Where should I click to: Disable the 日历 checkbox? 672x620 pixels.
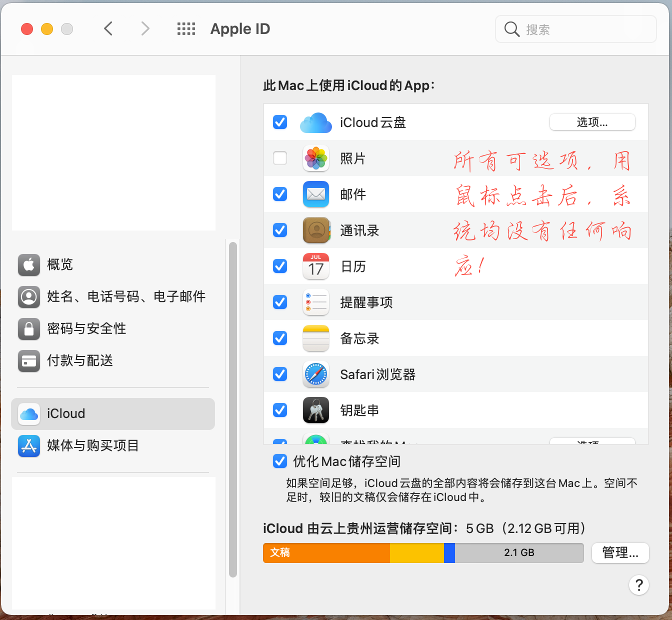(x=280, y=266)
